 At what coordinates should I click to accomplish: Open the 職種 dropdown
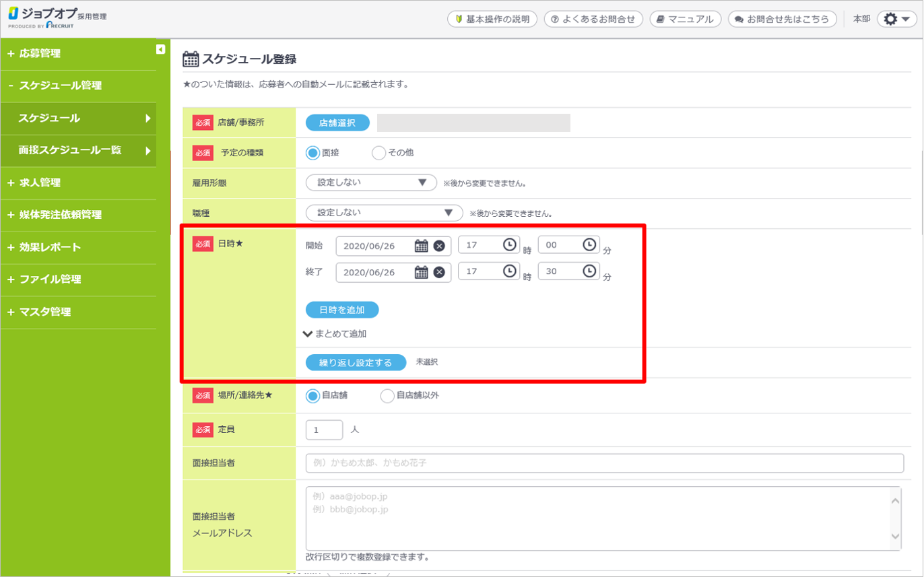[x=384, y=213]
